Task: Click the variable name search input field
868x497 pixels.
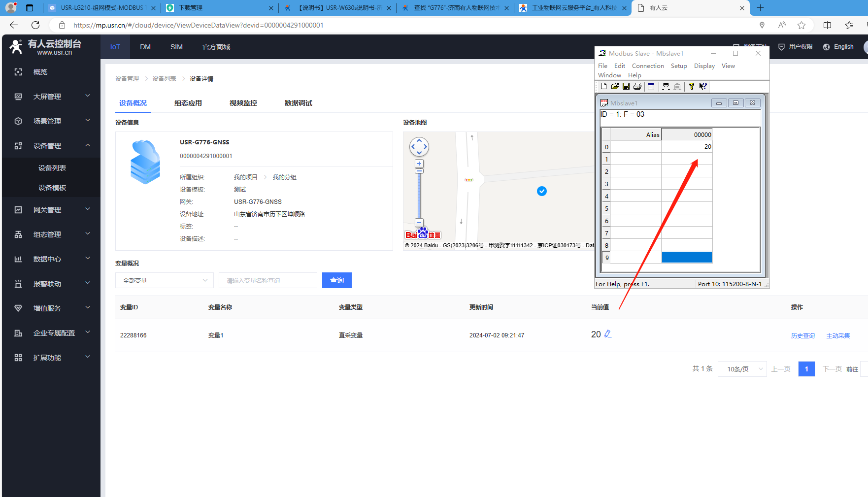Action: coord(268,280)
